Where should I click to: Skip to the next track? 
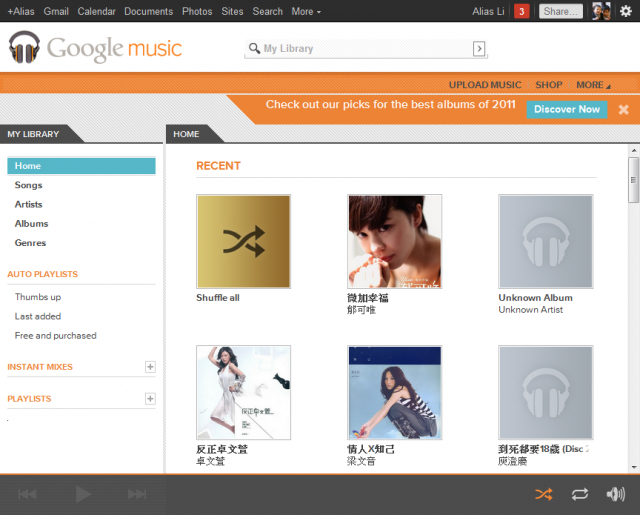(137, 494)
